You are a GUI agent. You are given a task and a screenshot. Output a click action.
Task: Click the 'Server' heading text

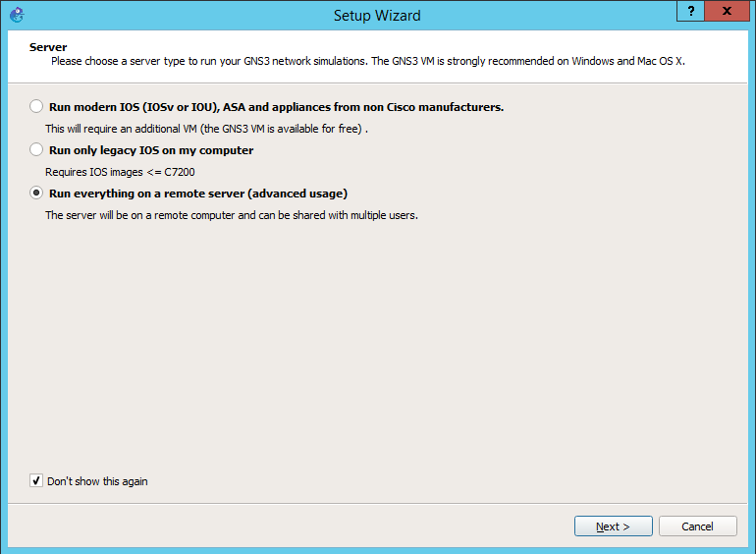(x=48, y=47)
